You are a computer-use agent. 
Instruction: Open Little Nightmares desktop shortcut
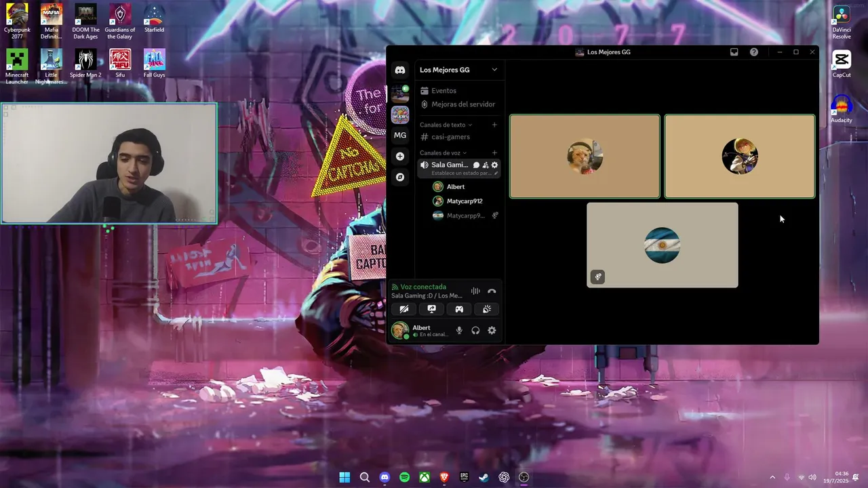coord(52,66)
